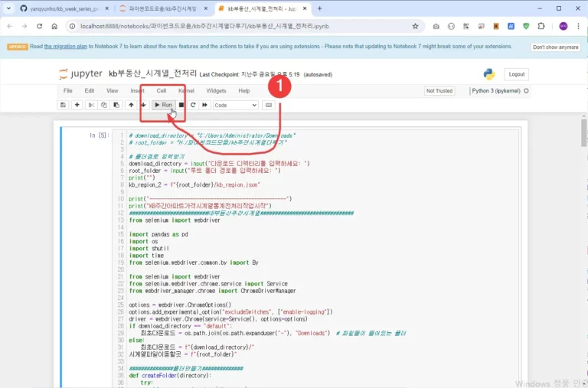This screenshot has width=588, height=388.
Task: Open the tab search dropdown arrow
Action: click(x=8, y=8)
